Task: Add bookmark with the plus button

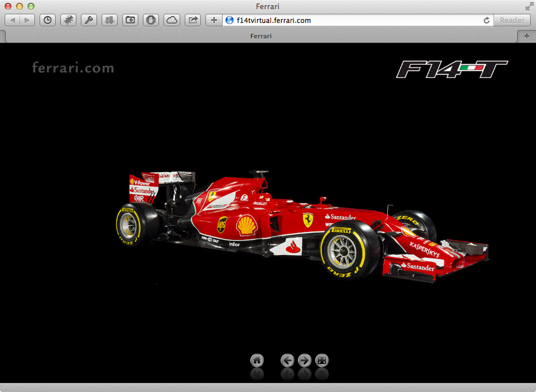Action: pyautogui.click(x=214, y=20)
